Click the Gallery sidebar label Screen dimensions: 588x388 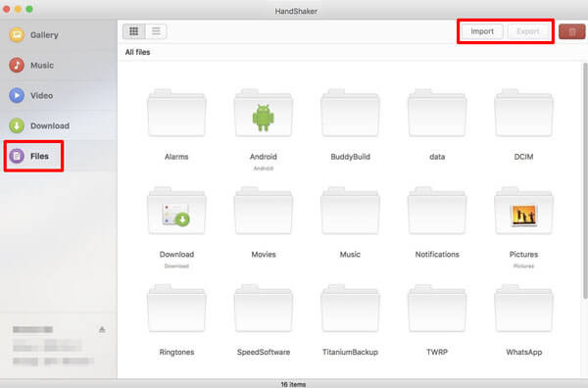point(44,35)
